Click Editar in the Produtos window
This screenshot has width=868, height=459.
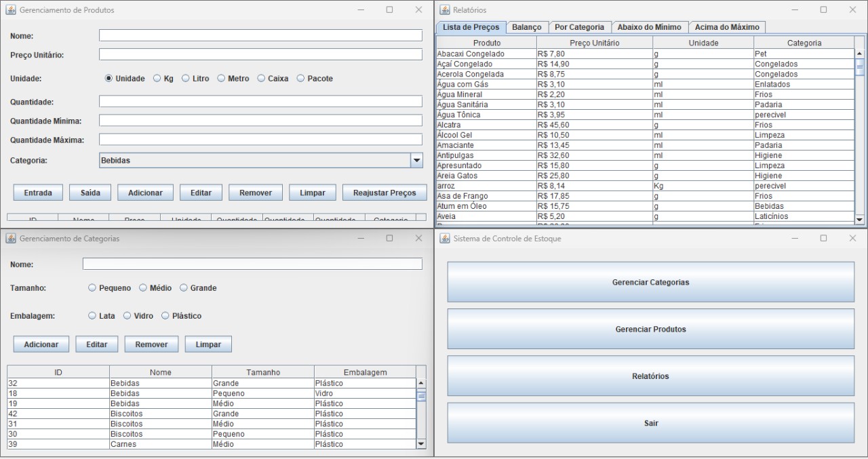[x=201, y=193]
